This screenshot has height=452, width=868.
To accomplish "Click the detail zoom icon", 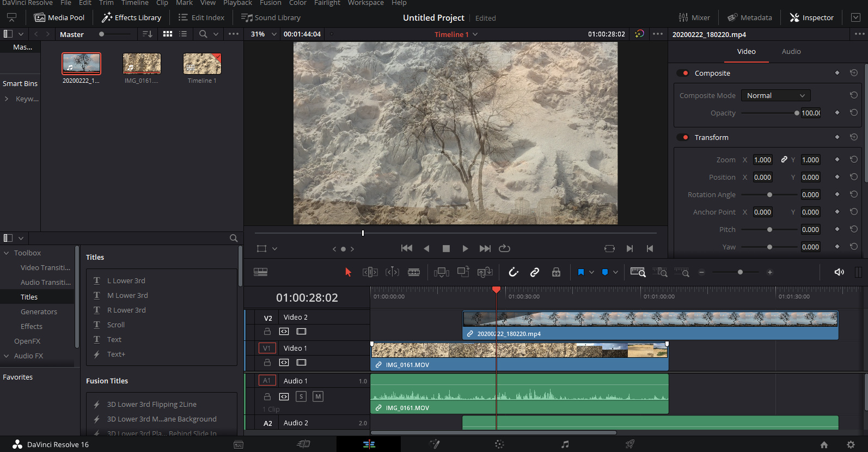I will coord(660,272).
